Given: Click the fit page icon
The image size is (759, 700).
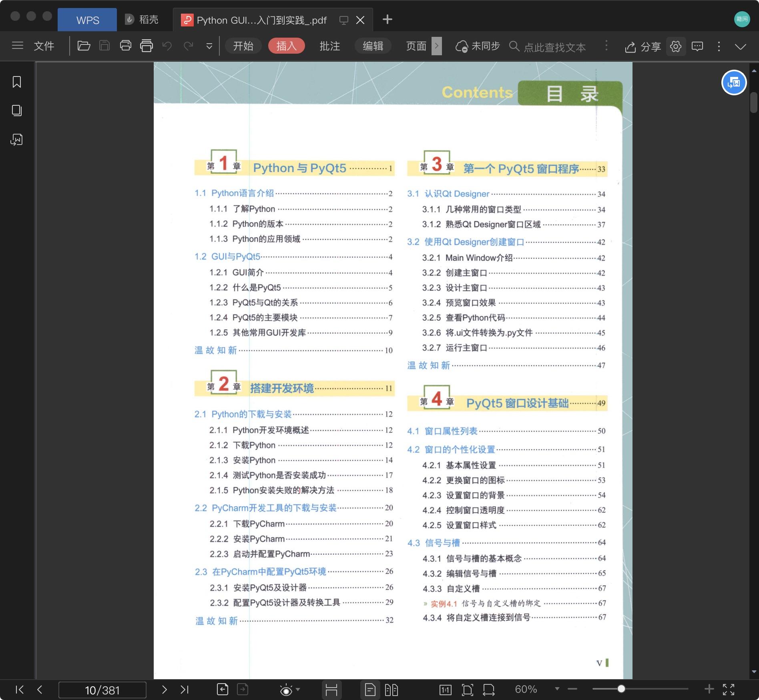Looking at the screenshot, I should (467, 690).
